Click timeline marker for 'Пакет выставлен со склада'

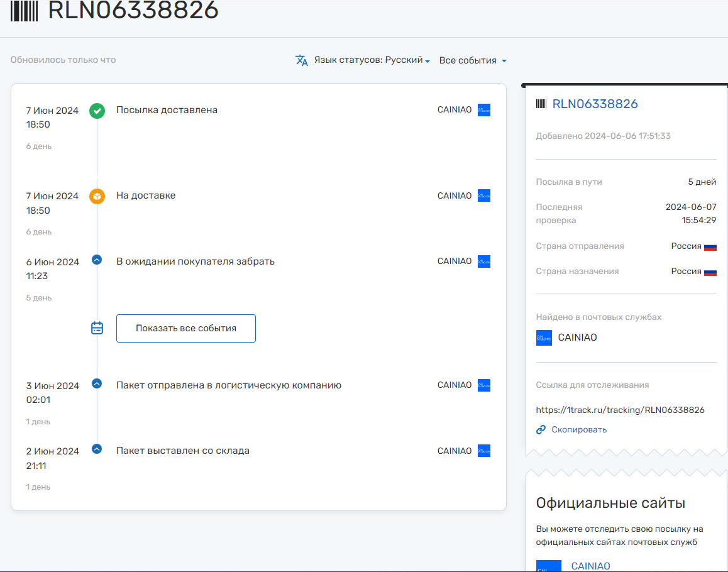(97, 449)
